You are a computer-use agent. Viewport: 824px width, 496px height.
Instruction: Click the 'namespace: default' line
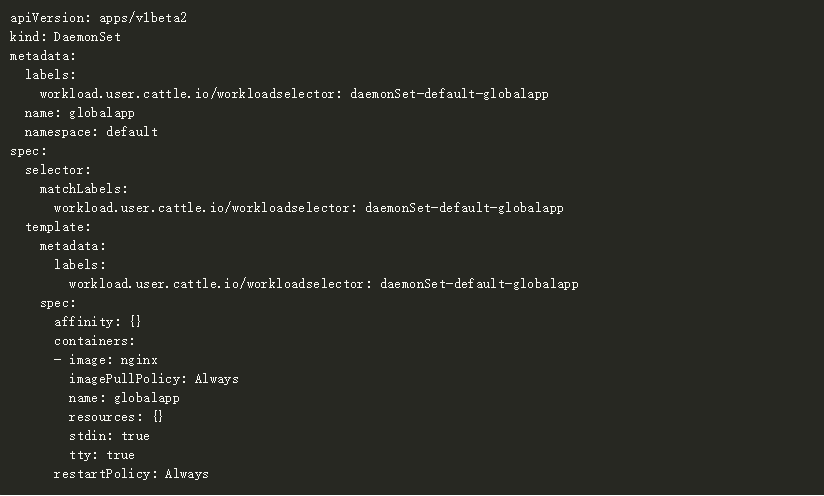click(x=91, y=132)
